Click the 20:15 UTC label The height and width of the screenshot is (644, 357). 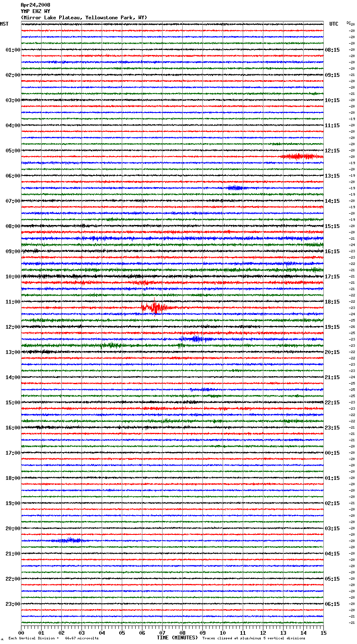click(x=332, y=352)
